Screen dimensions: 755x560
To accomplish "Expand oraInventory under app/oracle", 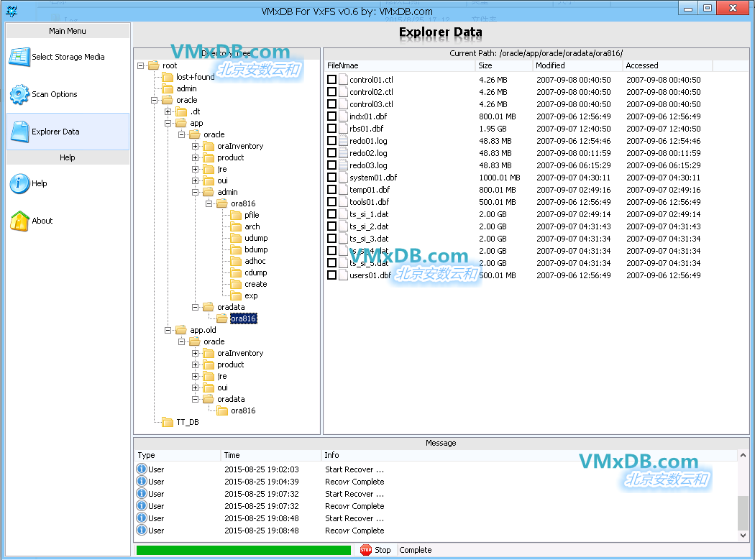I will tap(195, 146).
